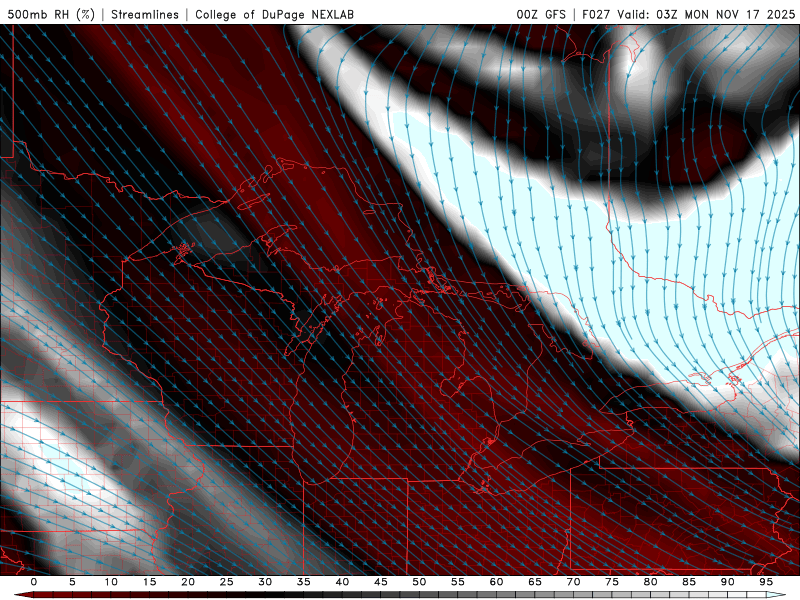Viewport: 800px width, 600px height.
Task: Click the '85' value on the colorbar scale
Action: [689, 582]
